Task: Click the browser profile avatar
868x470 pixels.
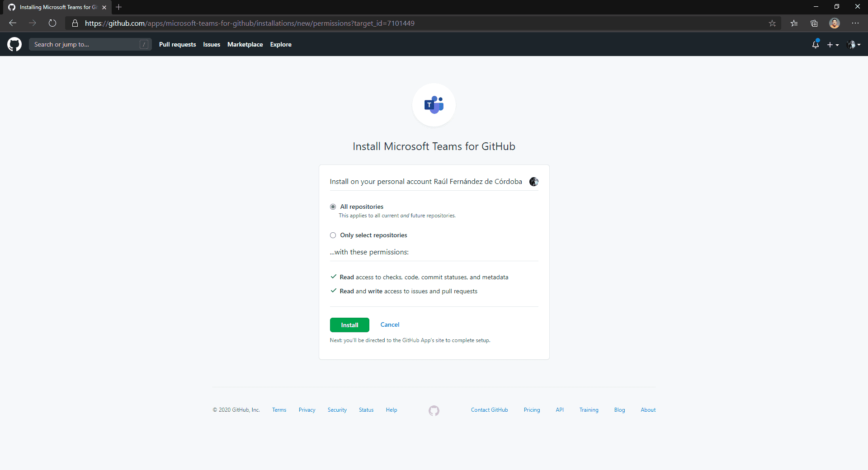Action: 835,23
